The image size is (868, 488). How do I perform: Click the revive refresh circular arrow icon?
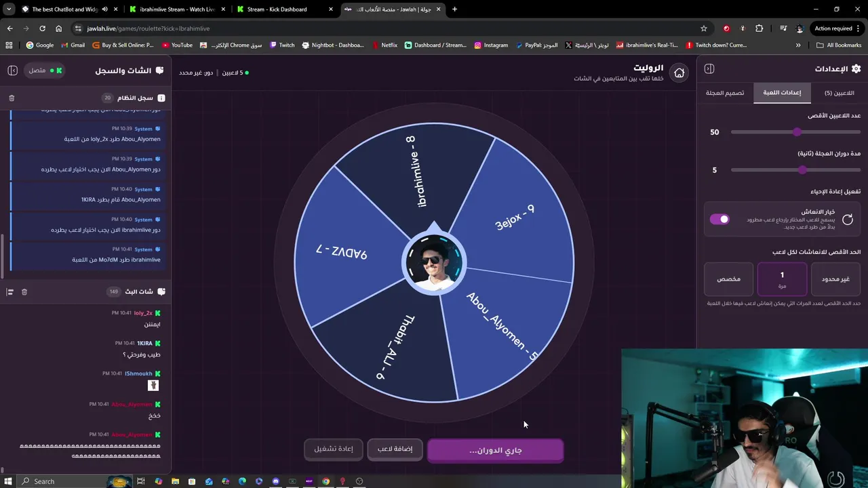[x=848, y=220]
